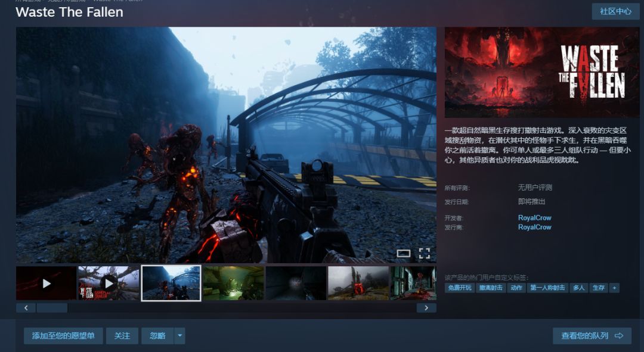Viewport: 644px width, 352px height.
Task: Select the last partially visible screenshot thumbnail
Action: [x=413, y=283]
